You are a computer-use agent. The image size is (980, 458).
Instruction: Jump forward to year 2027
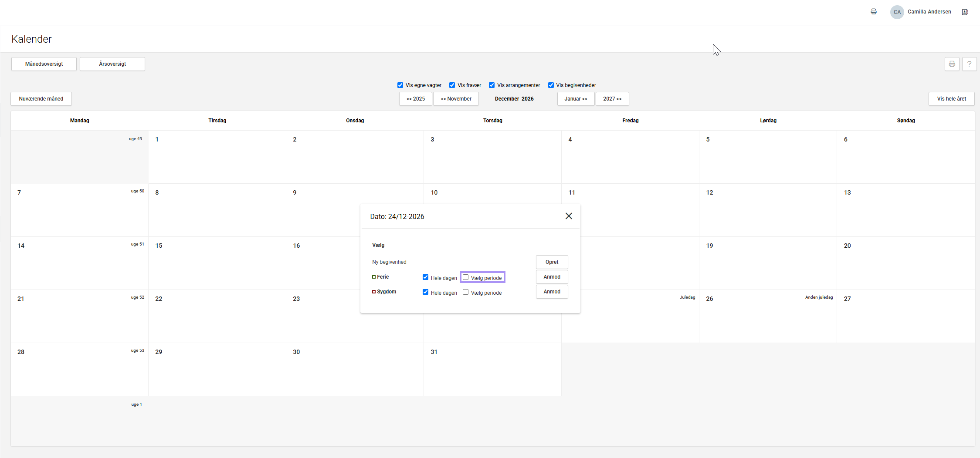(612, 99)
